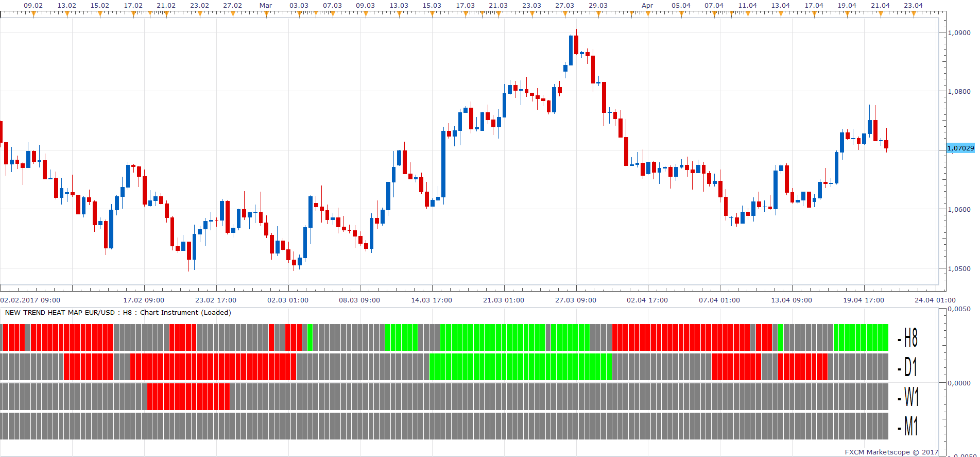The width and height of the screenshot is (980, 457).
Task: Click the 07.04 01:00 time label
Action: point(719,300)
